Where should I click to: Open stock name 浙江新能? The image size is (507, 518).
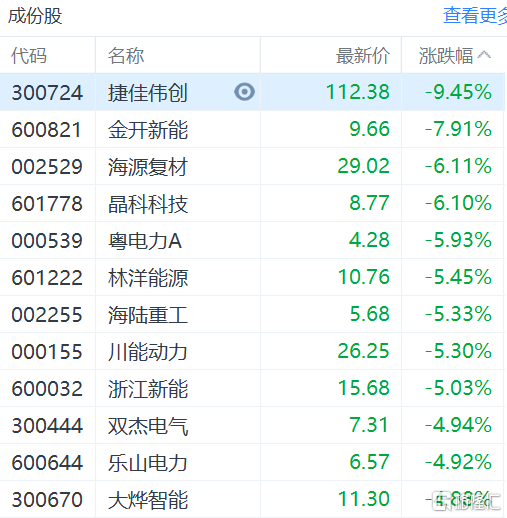(148, 388)
